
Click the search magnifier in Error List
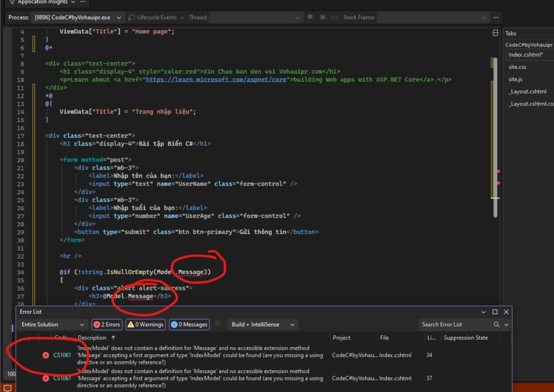[x=497, y=324]
